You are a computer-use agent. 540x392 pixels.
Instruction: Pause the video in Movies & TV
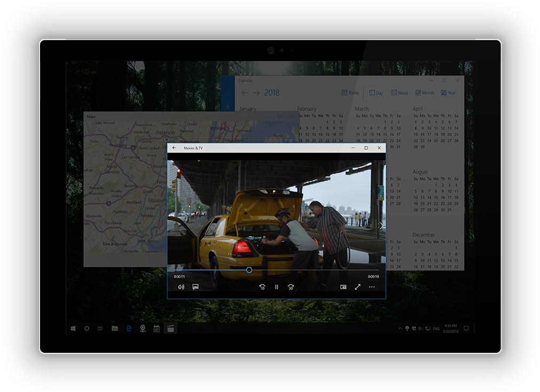(276, 287)
